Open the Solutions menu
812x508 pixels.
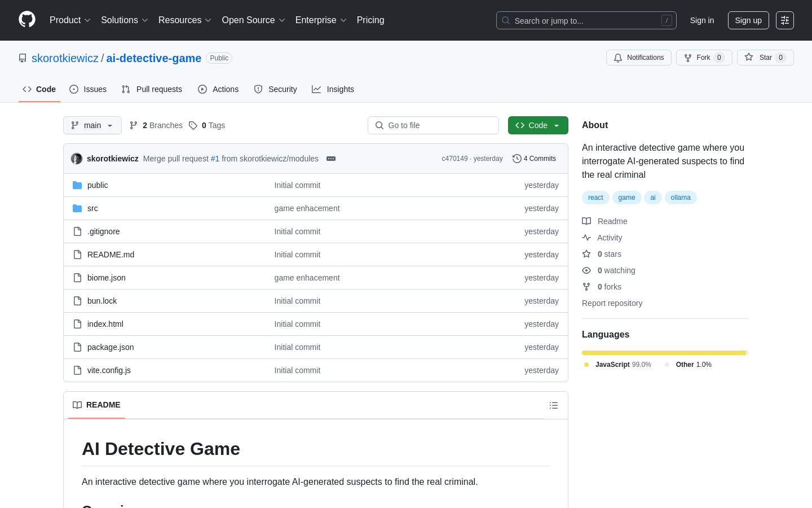coord(125,20)
